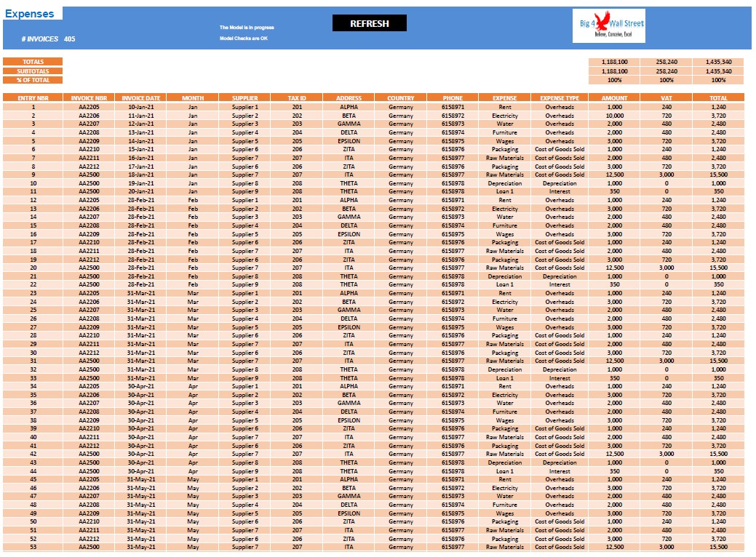
Task: Click the AMOUNT column header
Action: [614, 98]
